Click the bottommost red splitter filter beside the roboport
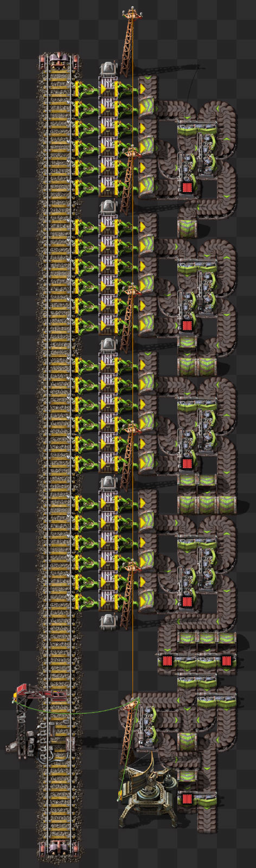Viewport: 256px width, 868px height. pyautogui.click(x=187, y=799)
